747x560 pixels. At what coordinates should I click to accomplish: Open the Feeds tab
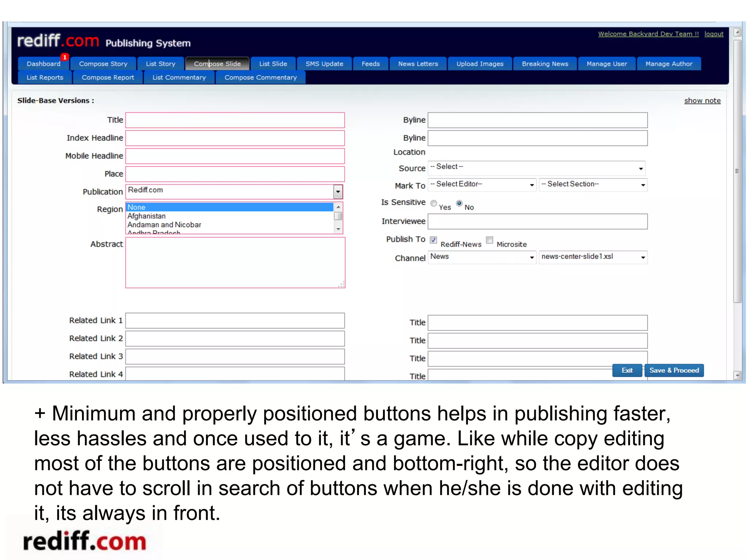point(371,64)
